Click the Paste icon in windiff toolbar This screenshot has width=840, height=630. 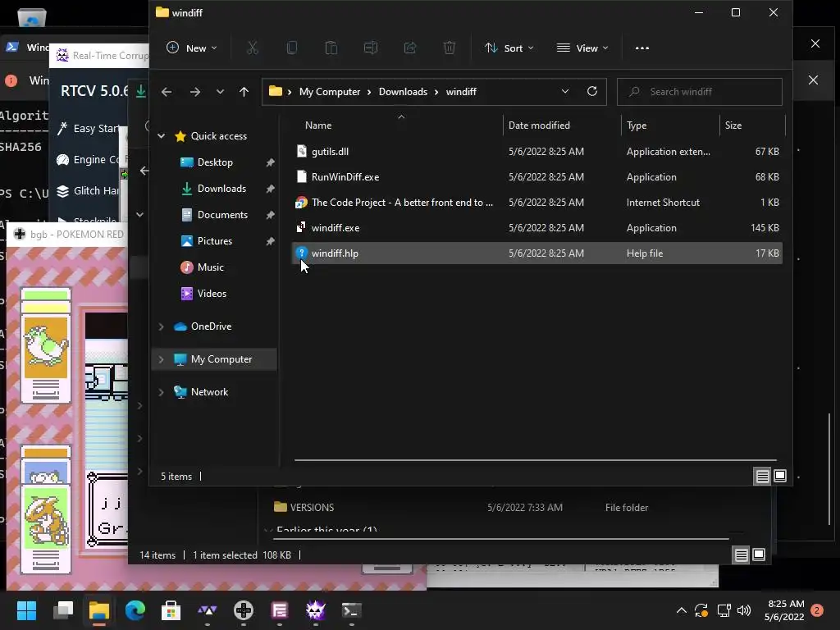tap(331, 48)
